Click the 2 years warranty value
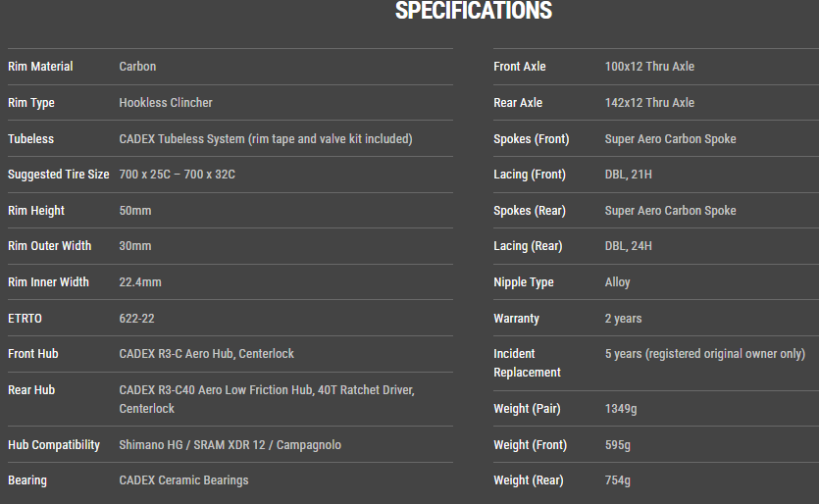 (623, 319)
